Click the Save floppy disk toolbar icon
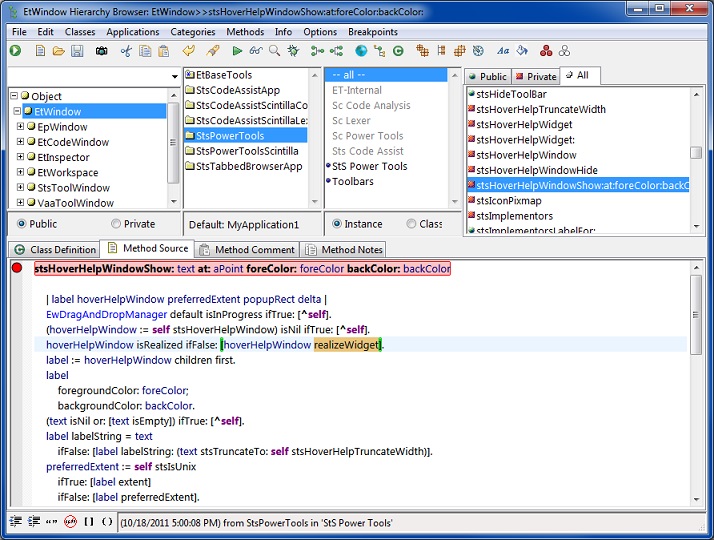The height and width of the screenshot is (540, 714). coord(79,51)
